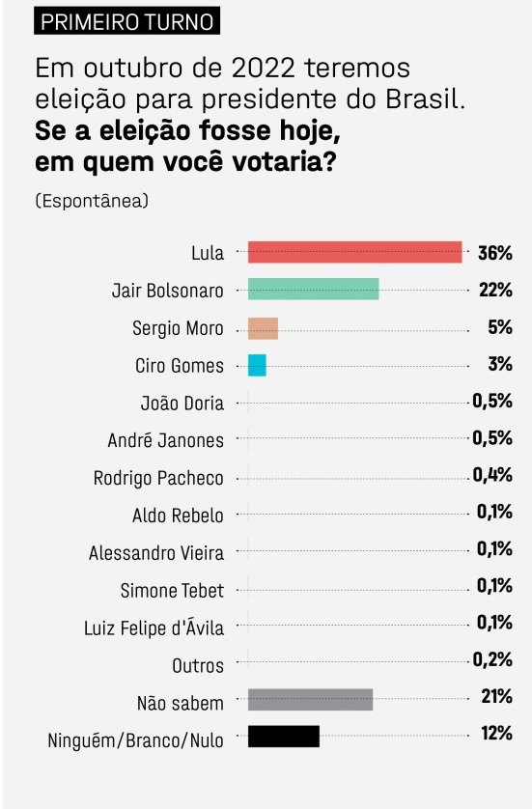Screen dimensions: 532x809
Task: Select the Rodrigo Pacheco label
Action: (158, 478)
